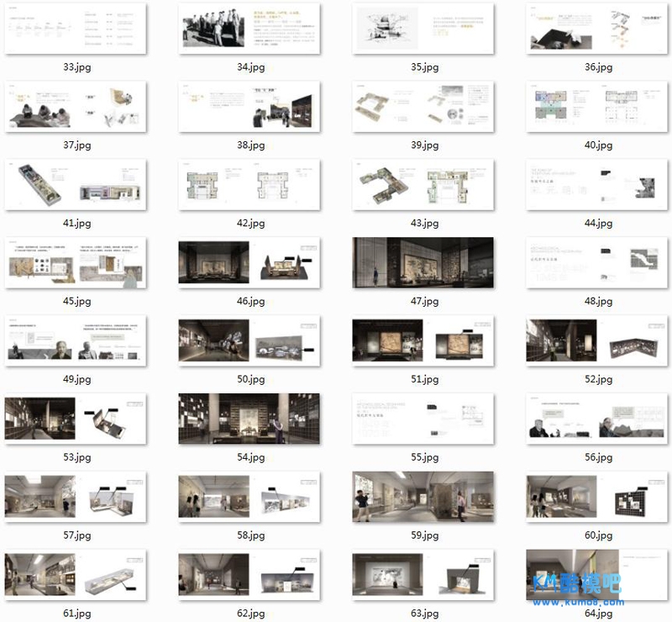Select the 57.jpg filename label
Viewport: 672px width, 622px height.
click(76, 535)
